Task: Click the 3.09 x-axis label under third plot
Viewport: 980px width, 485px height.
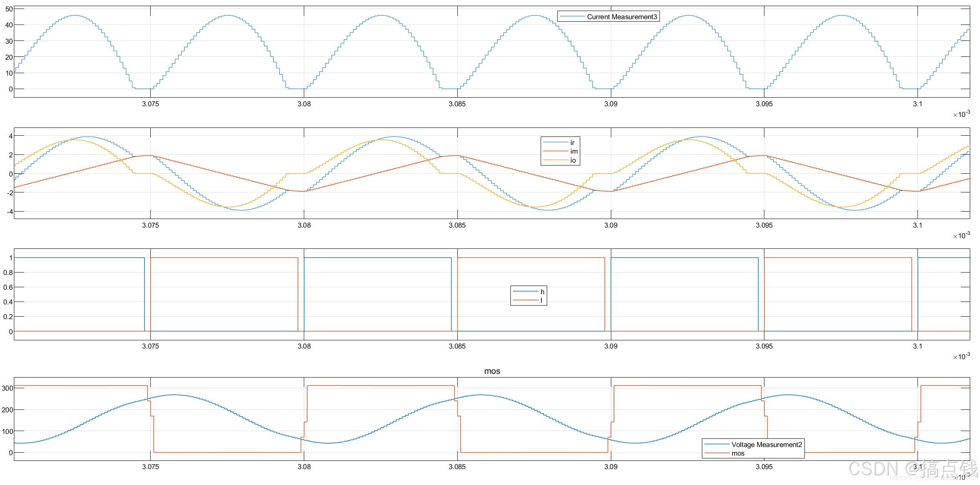Action: click(610, 346)
